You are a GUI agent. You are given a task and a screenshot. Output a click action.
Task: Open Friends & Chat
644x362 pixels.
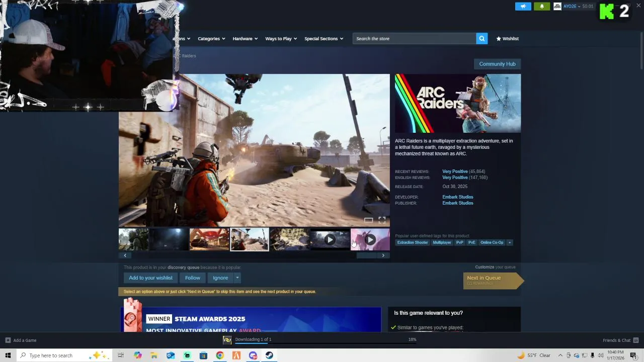[x=620, y=340]
